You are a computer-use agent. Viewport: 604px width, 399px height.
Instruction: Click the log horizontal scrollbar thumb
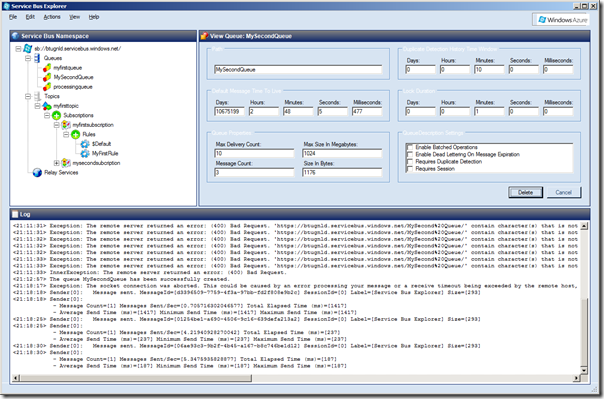(136, 378)
